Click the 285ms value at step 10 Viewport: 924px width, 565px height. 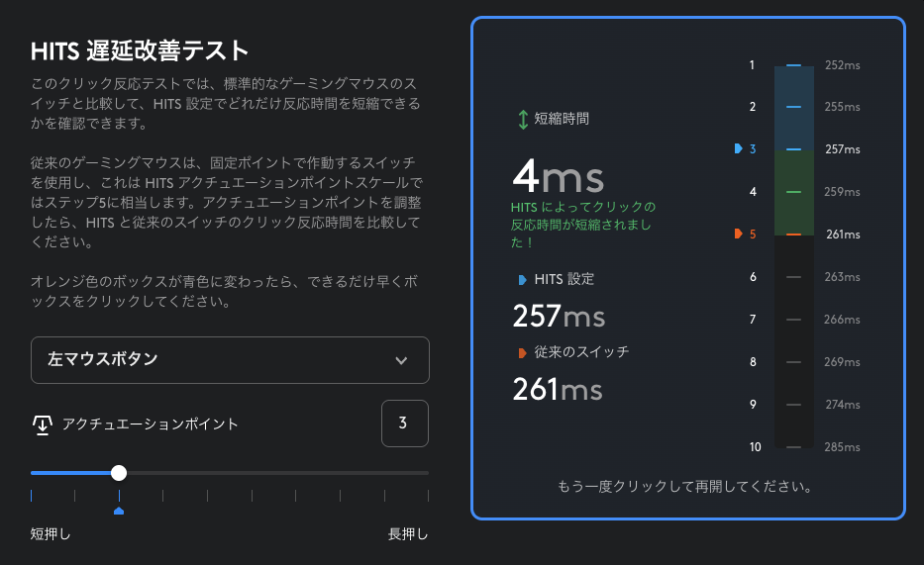point(842,447)
